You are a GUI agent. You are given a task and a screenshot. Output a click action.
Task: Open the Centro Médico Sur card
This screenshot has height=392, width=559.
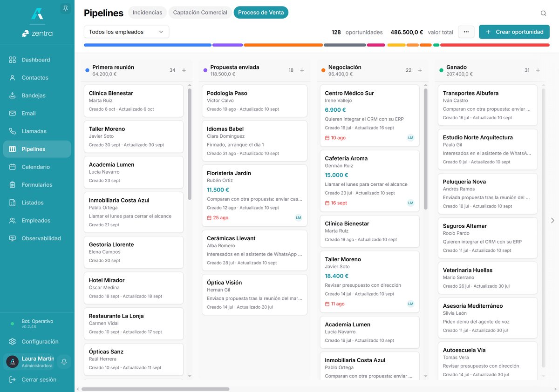[x=370, y=115]
